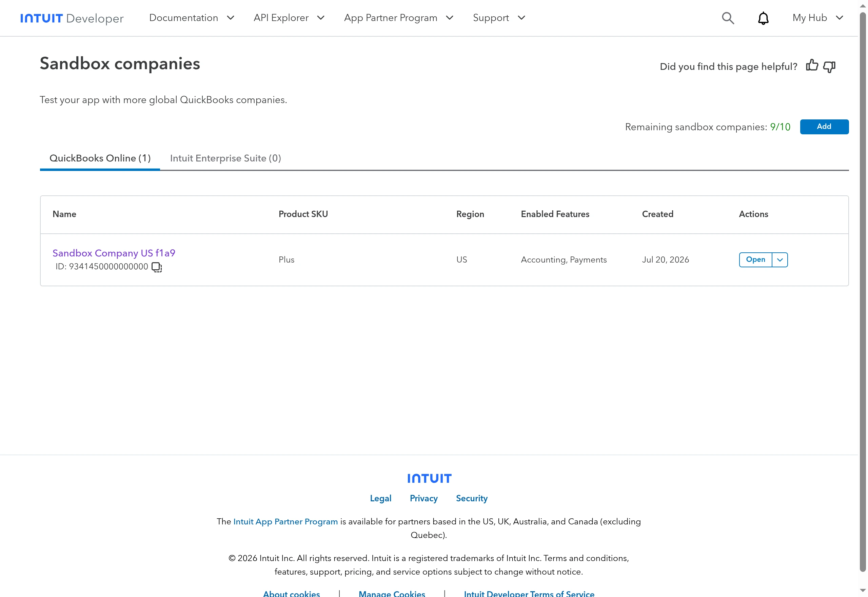Open the Sandbox Company US f1a9 sandbox
868x597 pixels.
pyautogui.click(x=755, y=259)
